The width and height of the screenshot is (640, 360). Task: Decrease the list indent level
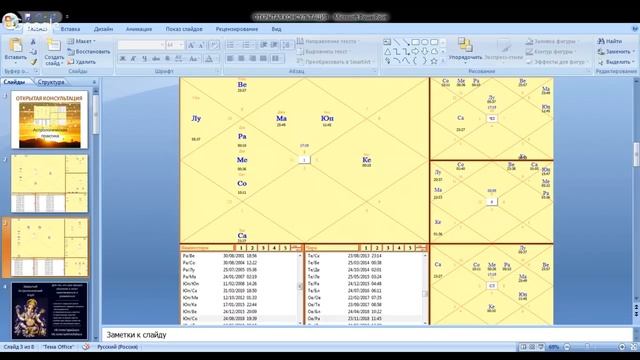[x=264, y=45]
